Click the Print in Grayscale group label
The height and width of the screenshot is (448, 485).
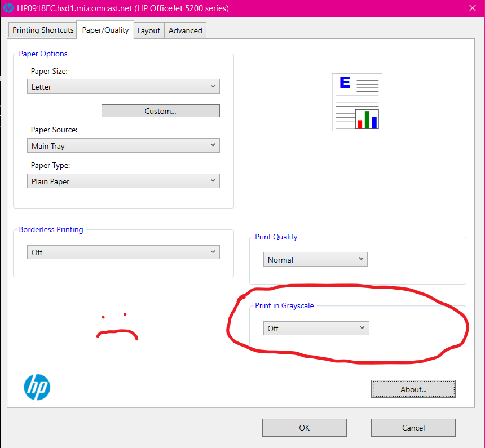point(284,305)
